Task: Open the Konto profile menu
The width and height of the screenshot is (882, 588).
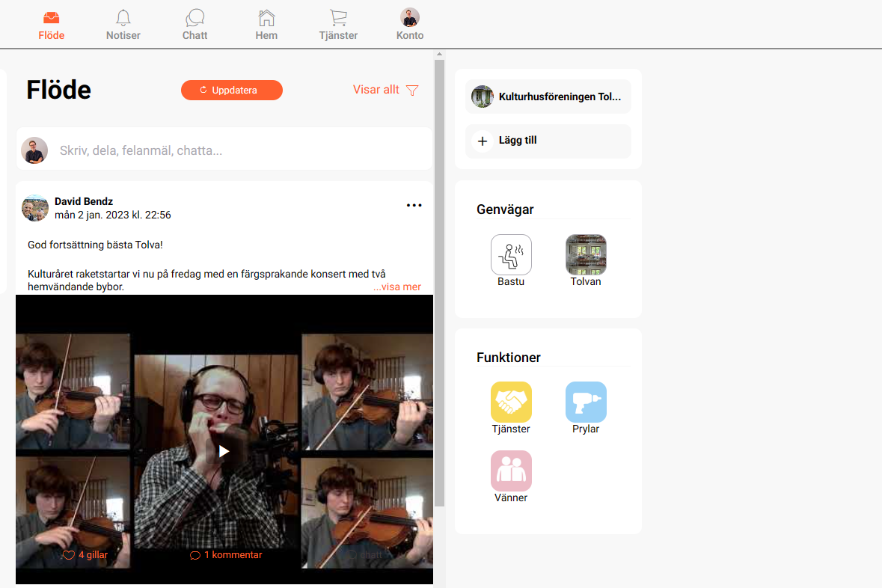Action: click(x=410, y=25)
